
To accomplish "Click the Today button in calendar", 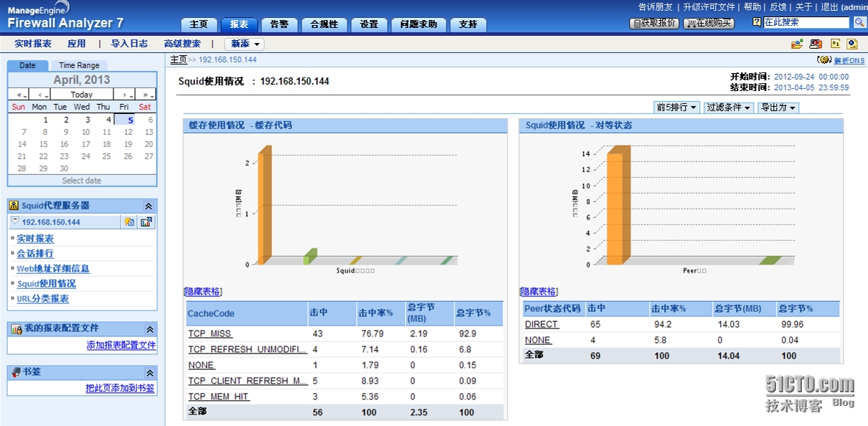I will (x=82, y=95).
